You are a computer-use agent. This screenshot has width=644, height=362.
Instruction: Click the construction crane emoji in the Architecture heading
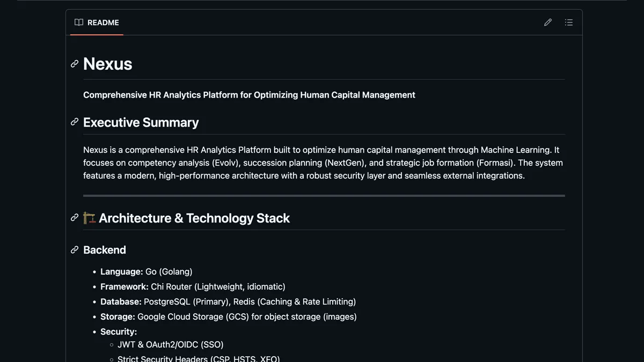(x=89, y=218)
